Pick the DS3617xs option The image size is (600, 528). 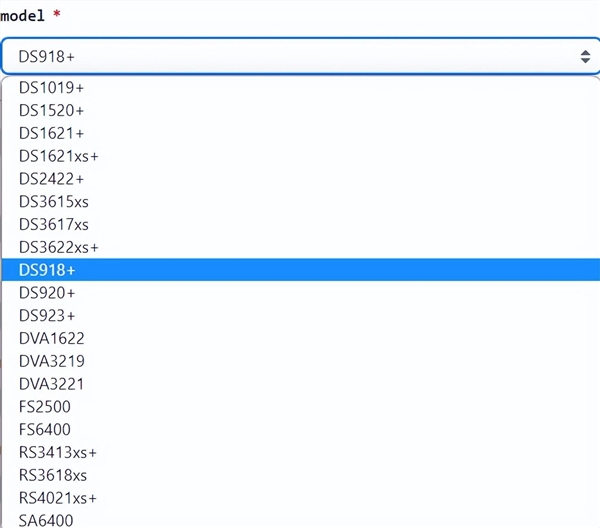301,225
